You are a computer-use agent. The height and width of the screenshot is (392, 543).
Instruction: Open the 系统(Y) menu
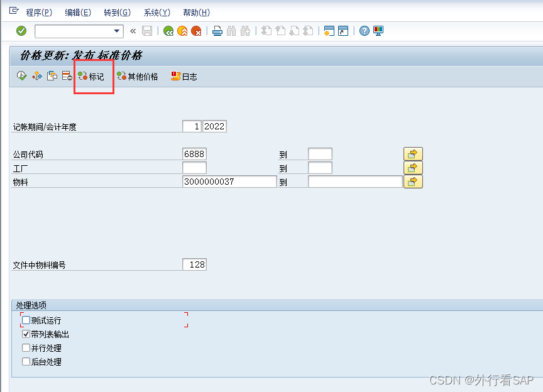[156, 13]
